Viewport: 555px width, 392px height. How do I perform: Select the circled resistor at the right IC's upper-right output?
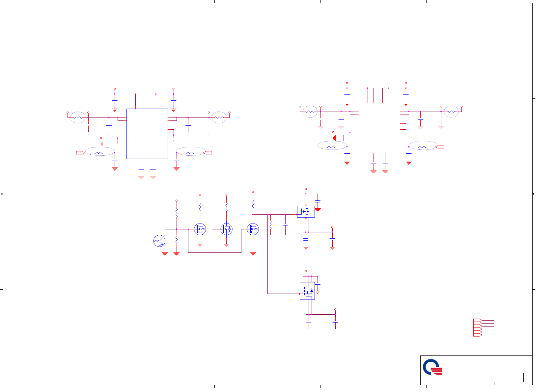[x=451, y=112]
